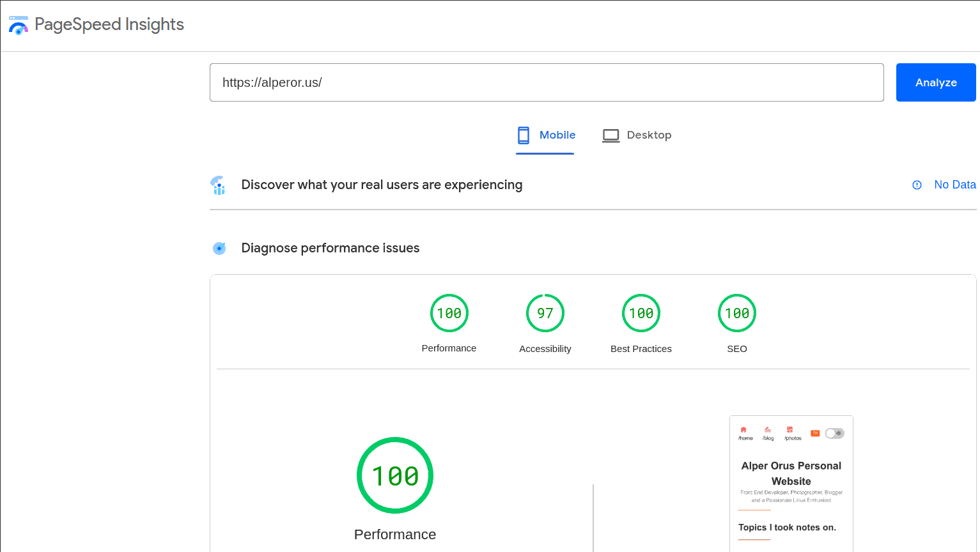
Task: Click the Accessibility score gauge of 97
Action: point(545,313)
